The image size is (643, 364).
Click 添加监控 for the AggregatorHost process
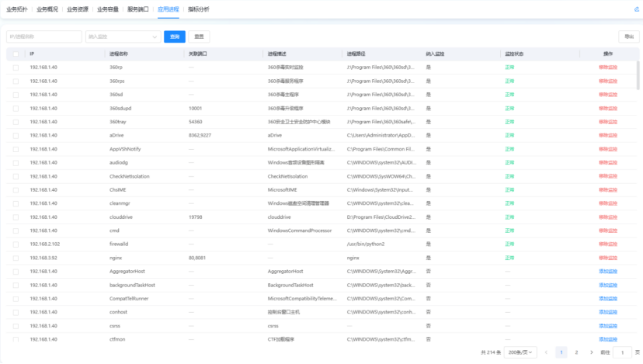[608, 272]
